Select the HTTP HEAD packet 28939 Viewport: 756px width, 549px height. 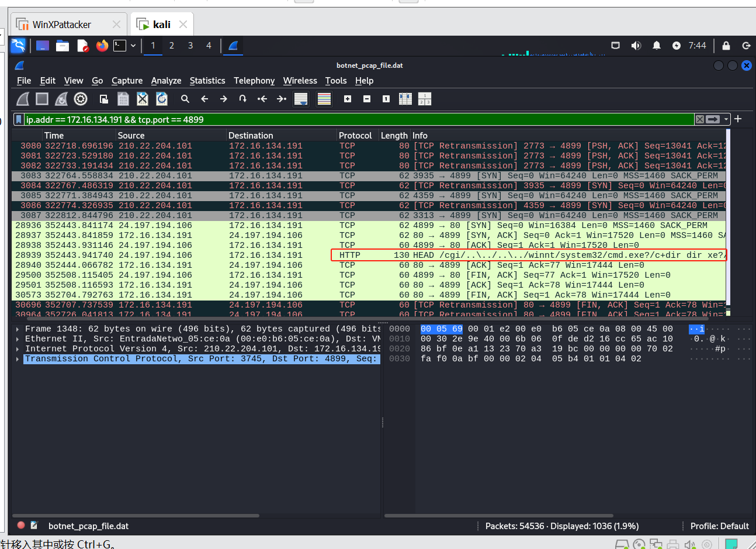pyautogui.click(x=369, y=255)
